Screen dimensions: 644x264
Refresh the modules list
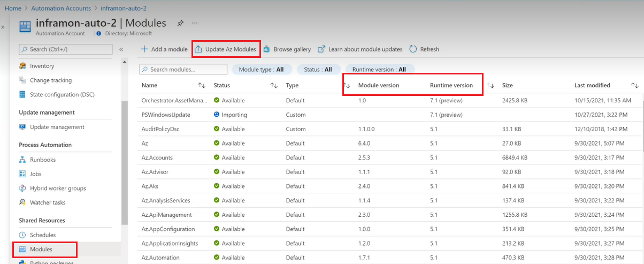click(x=424, y=49)
